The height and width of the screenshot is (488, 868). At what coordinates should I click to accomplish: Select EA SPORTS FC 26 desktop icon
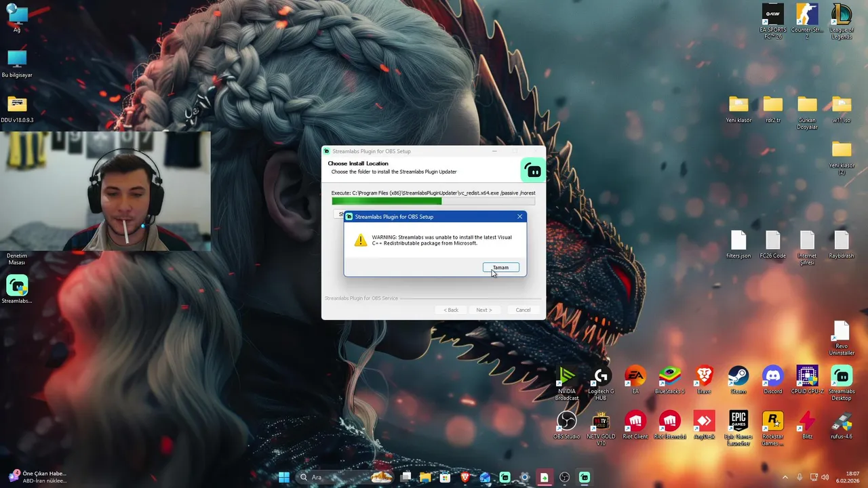click(x=772, y=22)
